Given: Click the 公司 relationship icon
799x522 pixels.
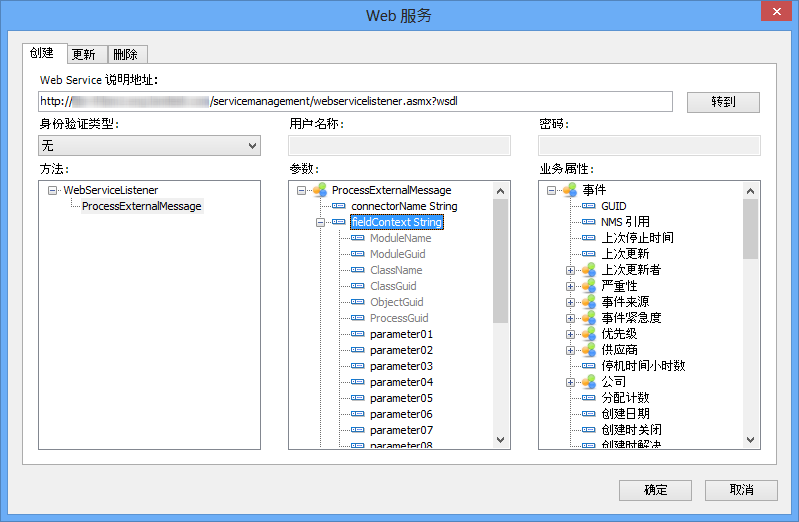Looking at the screenshot, I should tap(588, 382).
